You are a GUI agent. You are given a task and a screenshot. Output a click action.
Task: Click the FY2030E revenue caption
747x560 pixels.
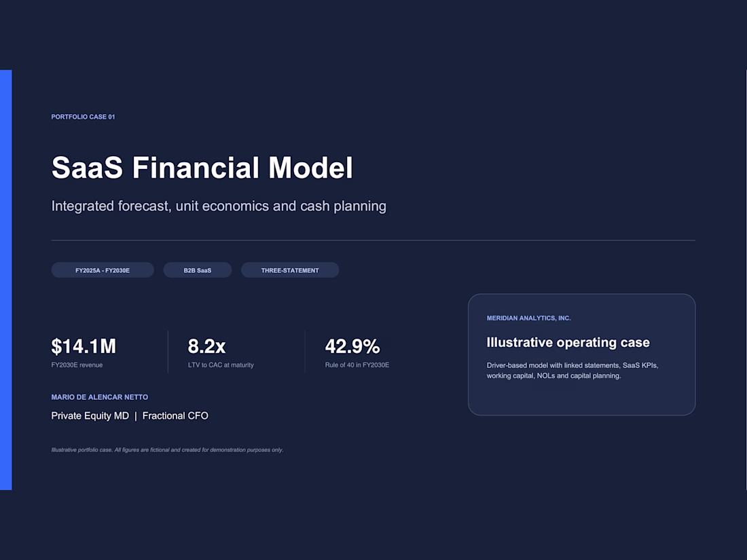(x=77, y=365)
